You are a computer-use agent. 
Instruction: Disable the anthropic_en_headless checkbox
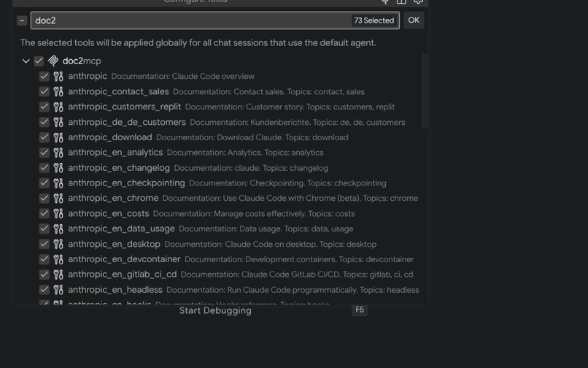pos(45,290)
